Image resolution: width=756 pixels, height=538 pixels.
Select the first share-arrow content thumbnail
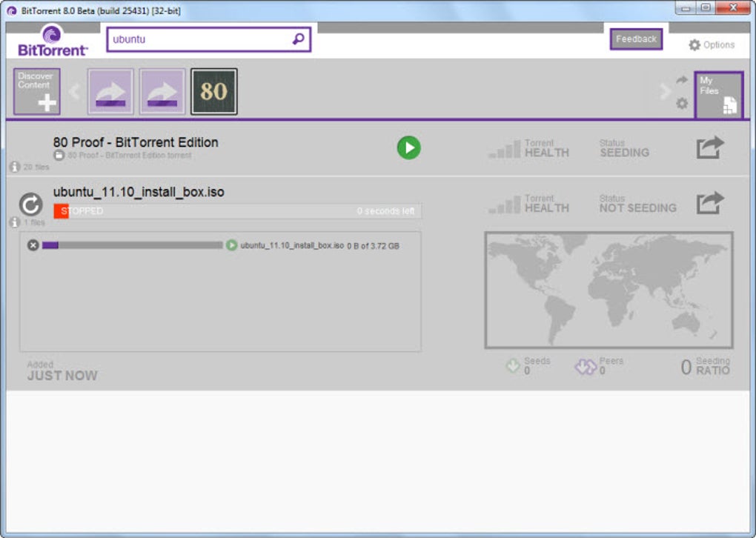pyautogui.click(x=110, y=91)
